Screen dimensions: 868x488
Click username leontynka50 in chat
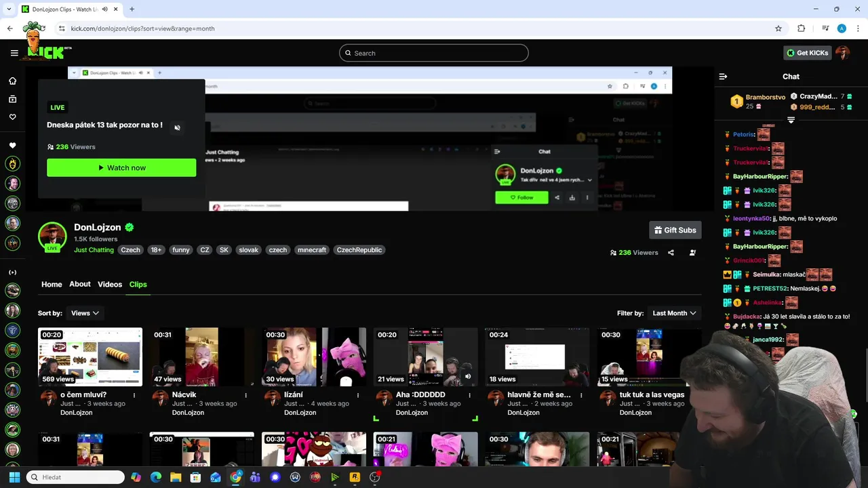751,219
